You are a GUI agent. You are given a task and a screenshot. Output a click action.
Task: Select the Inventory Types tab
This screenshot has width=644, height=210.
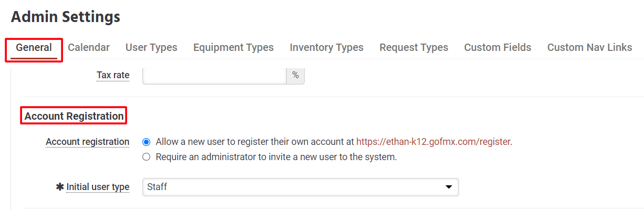point(327,48)
